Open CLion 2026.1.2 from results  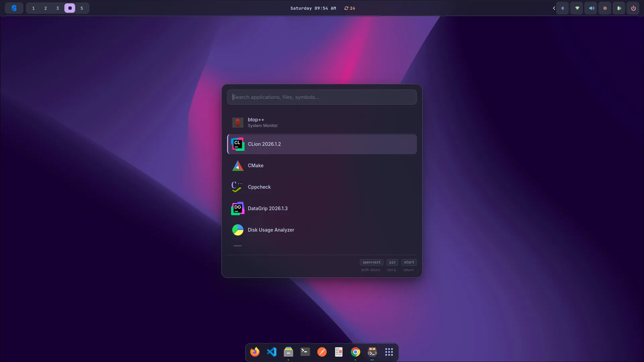[x=322, y=144]
